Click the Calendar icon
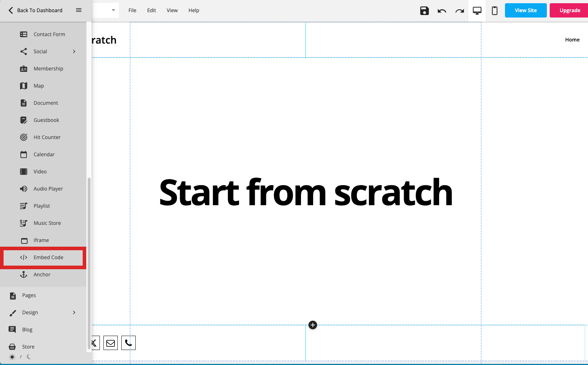588x365 pixels. tap(24, 154)
